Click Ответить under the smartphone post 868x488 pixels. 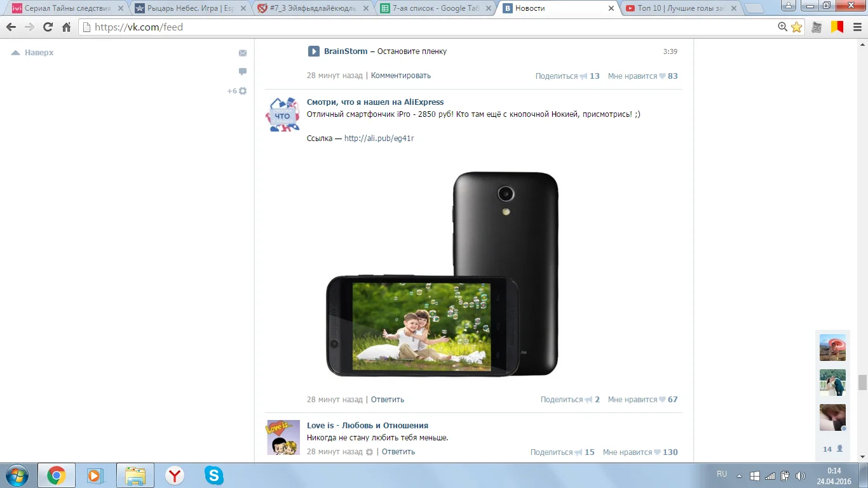[388, 400]
